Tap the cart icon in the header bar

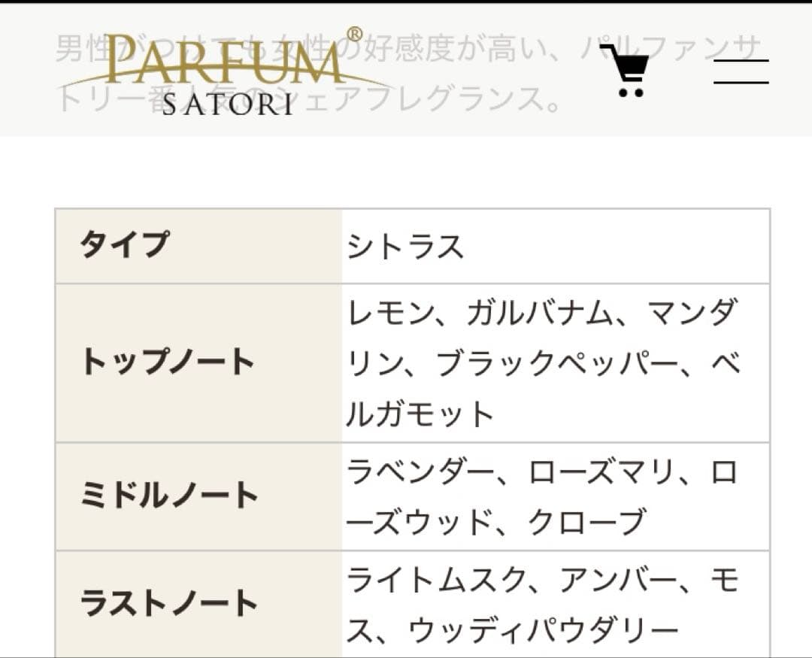click(x=629, y=70)
